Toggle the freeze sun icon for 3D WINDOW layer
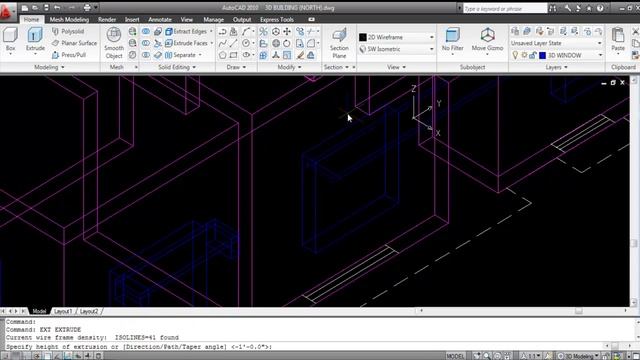640x360 pixels. click(524, 55)
